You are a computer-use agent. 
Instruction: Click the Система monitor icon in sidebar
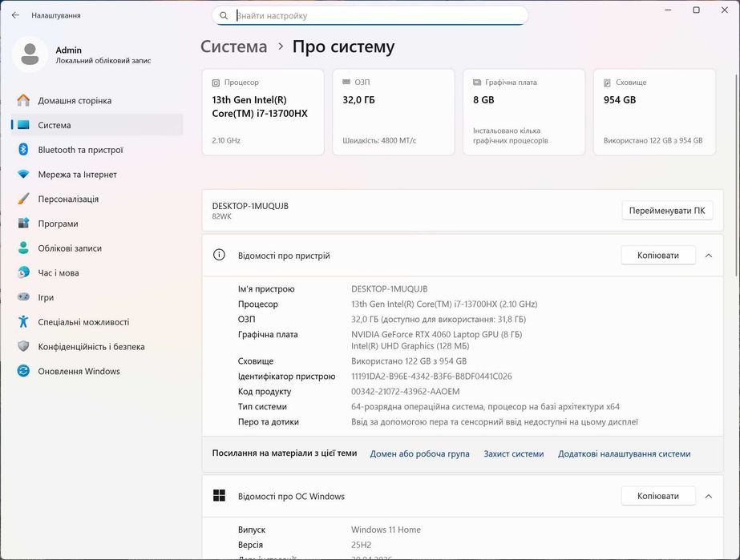pos(23,125)
